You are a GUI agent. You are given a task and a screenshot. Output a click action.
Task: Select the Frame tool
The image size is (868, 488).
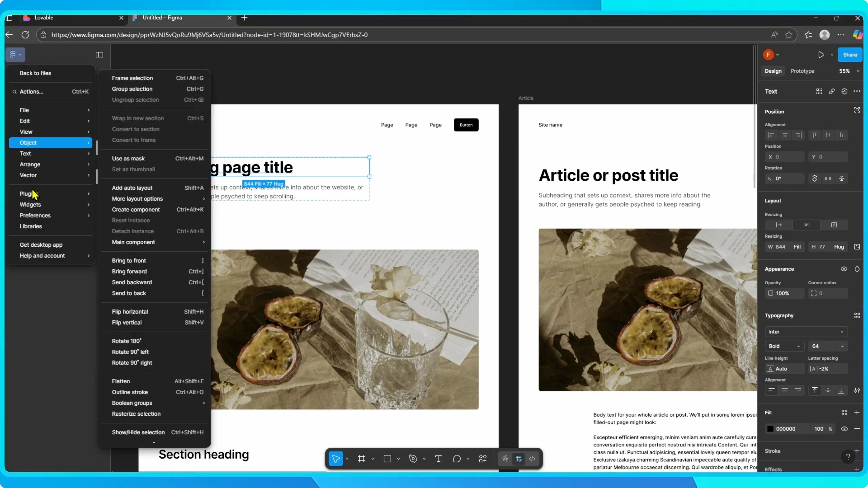[362, 458]
